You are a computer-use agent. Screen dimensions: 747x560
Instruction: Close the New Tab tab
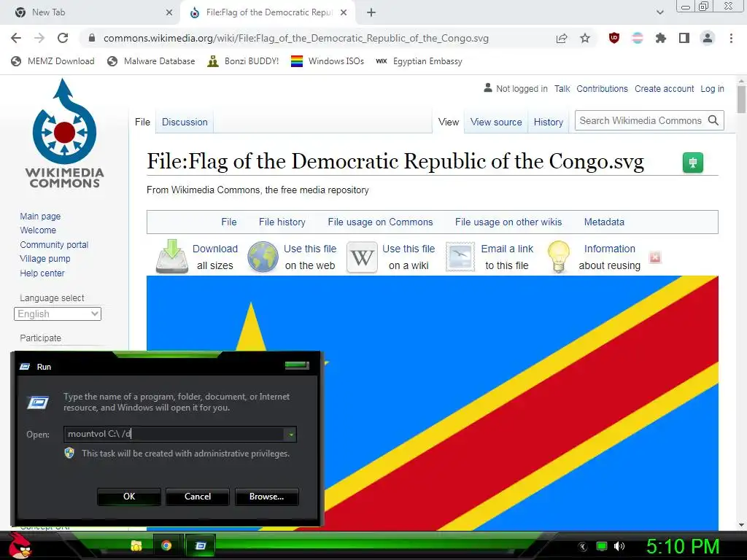pos(169,13)
